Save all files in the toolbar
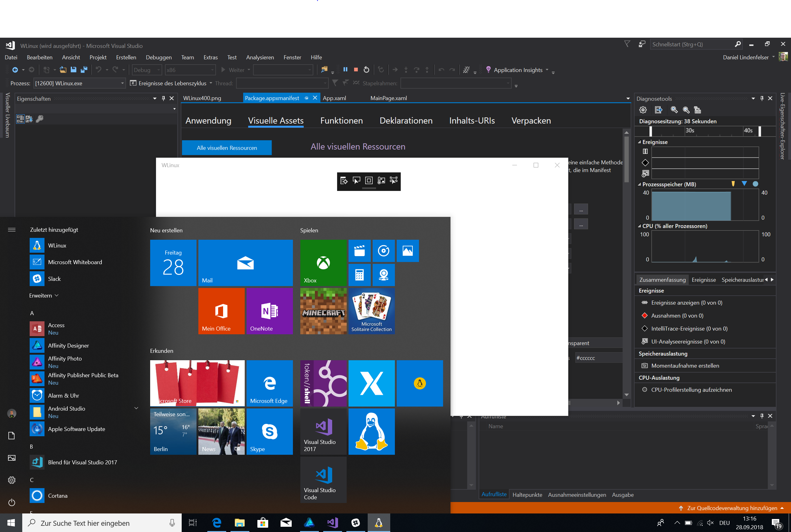Screen dimensions: 791x532 [84, 70]
